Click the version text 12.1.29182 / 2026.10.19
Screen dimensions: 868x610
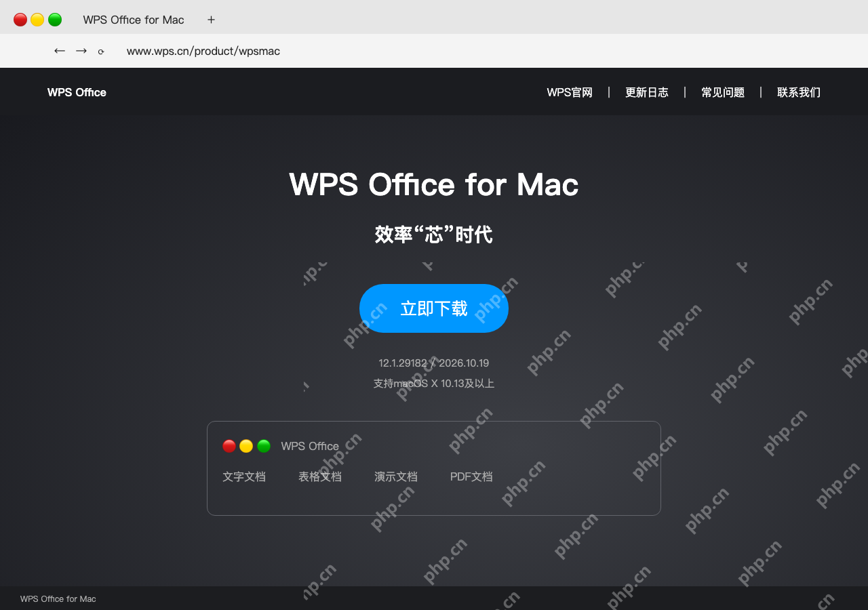click(x=434, y=363)
